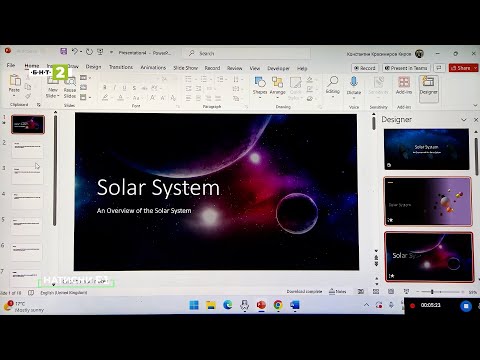Open the Slide Show tab
Viewport: 480px width, 360px height.
185,68
